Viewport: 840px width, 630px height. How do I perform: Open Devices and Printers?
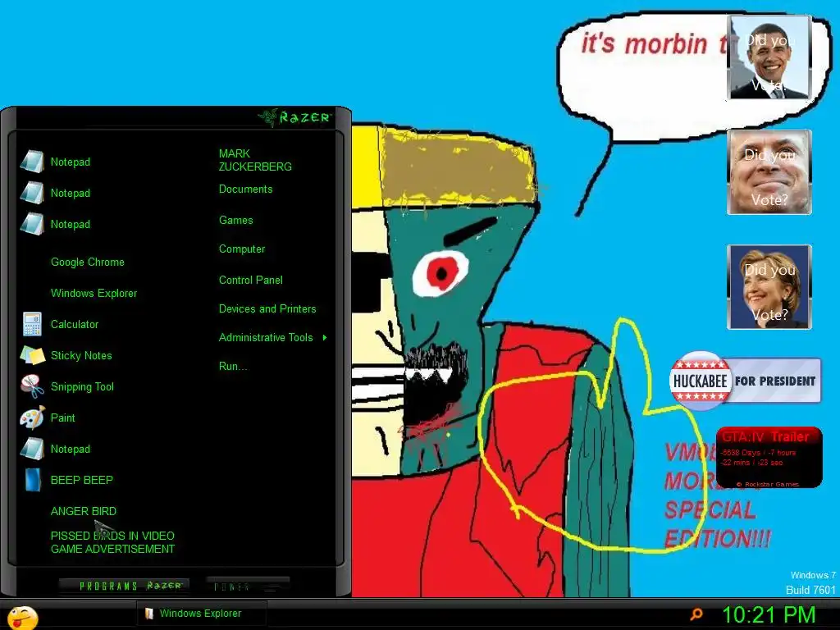267,309
